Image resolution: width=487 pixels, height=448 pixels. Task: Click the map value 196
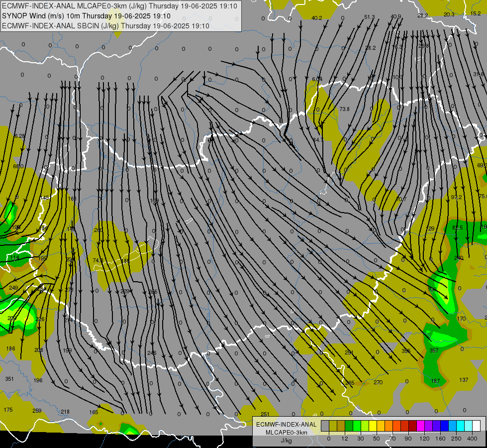coord(38,380)
